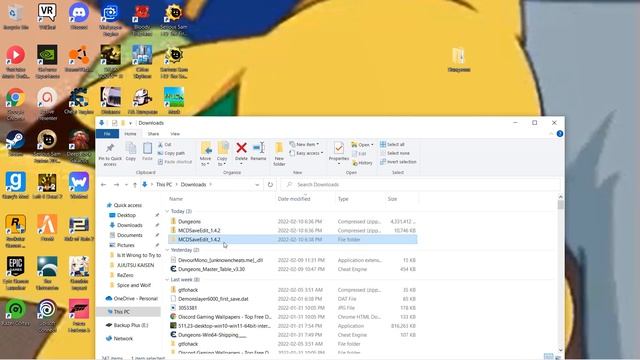Screen dimensions: 640x360
Task: Collapse the Last week group
Action: coord(167,280)
